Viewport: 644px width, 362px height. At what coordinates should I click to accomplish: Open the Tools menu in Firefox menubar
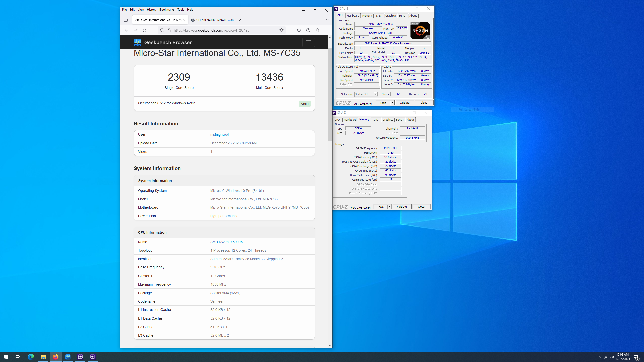181,10
